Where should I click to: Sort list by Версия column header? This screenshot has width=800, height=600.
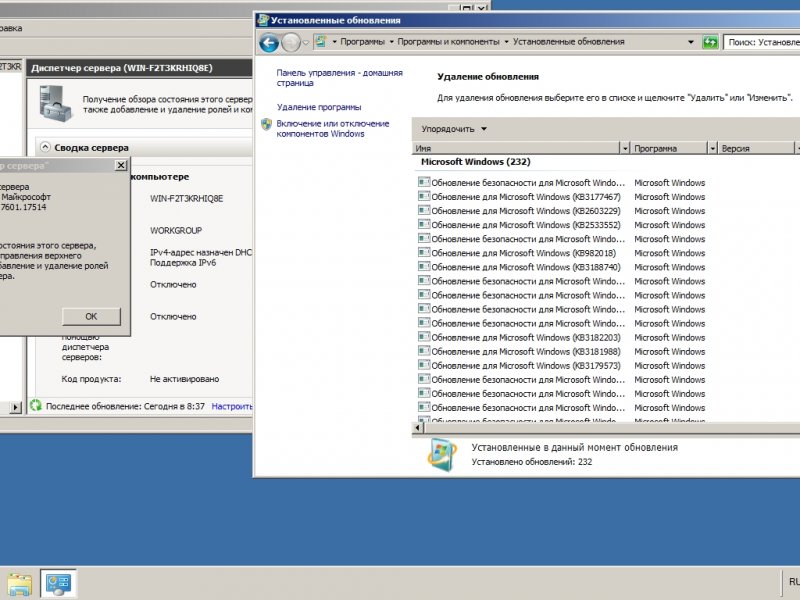[757, 148]
